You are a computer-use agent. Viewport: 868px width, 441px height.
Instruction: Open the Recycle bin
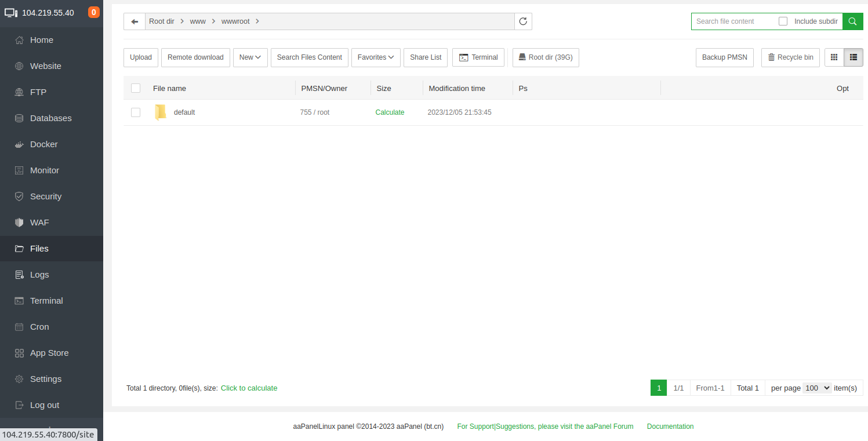tap(790, 57)
